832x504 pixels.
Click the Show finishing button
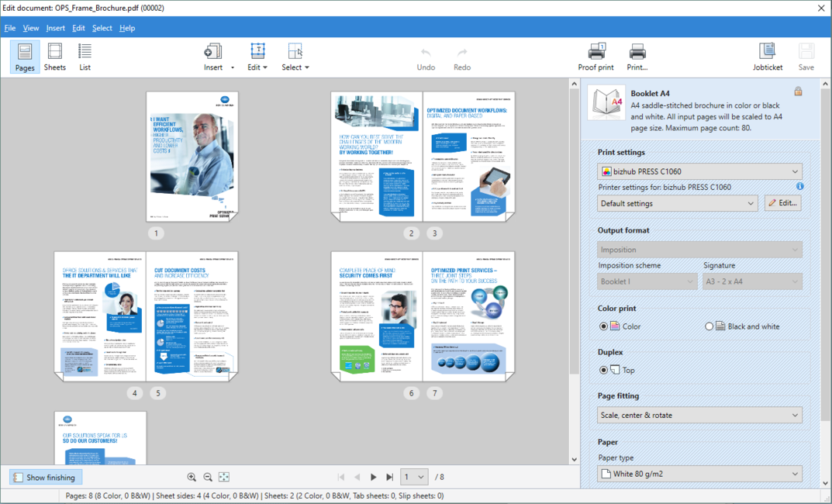click(44, 477)
